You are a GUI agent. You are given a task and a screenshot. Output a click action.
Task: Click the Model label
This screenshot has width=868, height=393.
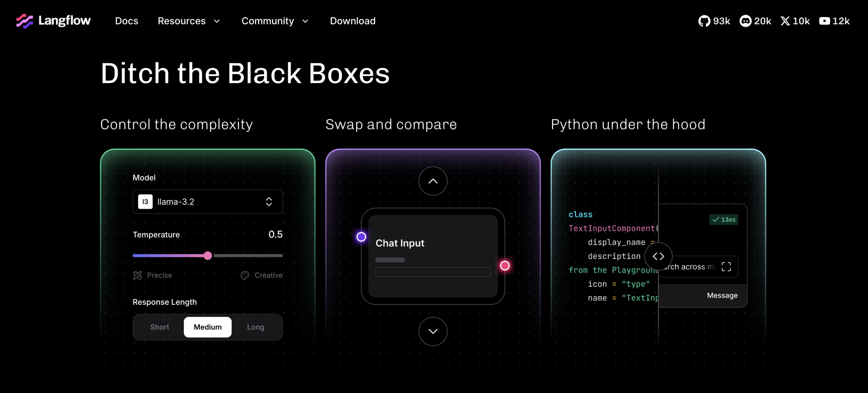click(x=144, y=177)
